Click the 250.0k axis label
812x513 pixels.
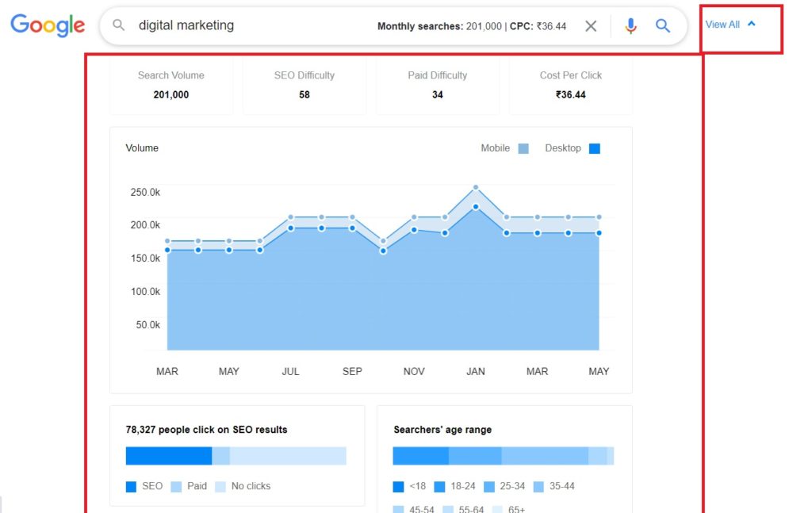coord(145,192)
